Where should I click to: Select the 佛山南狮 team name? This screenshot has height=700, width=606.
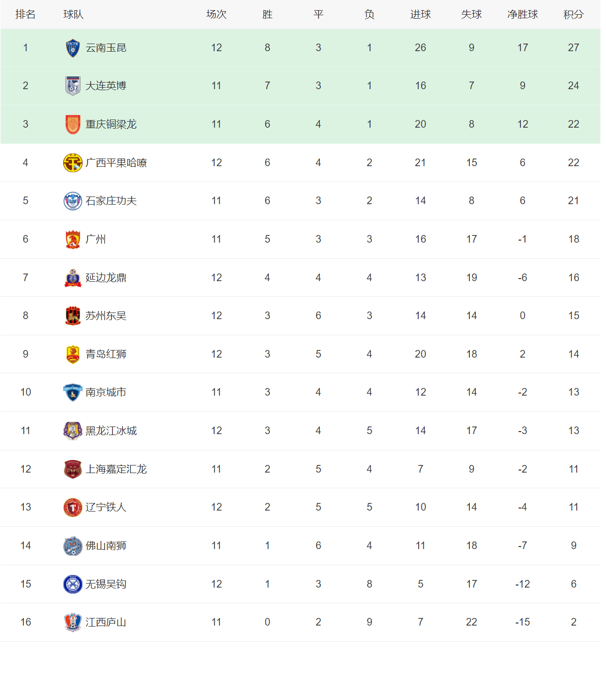coord(106,546)
